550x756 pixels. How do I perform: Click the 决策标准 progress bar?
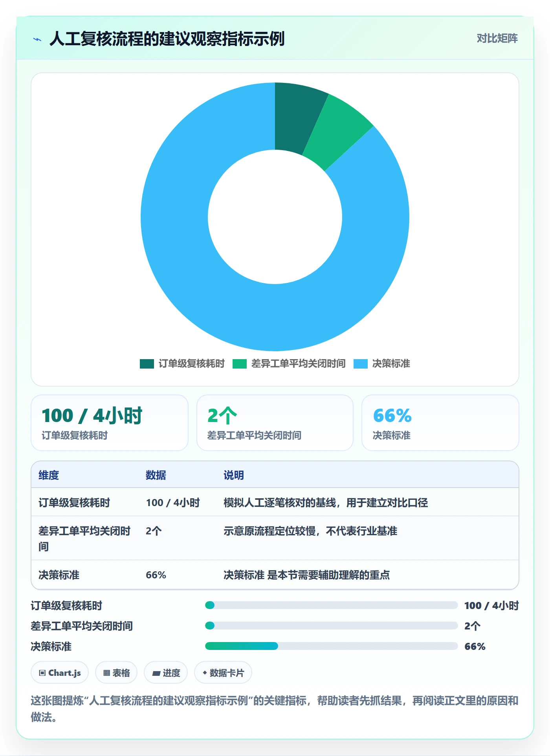pos(331,646)
